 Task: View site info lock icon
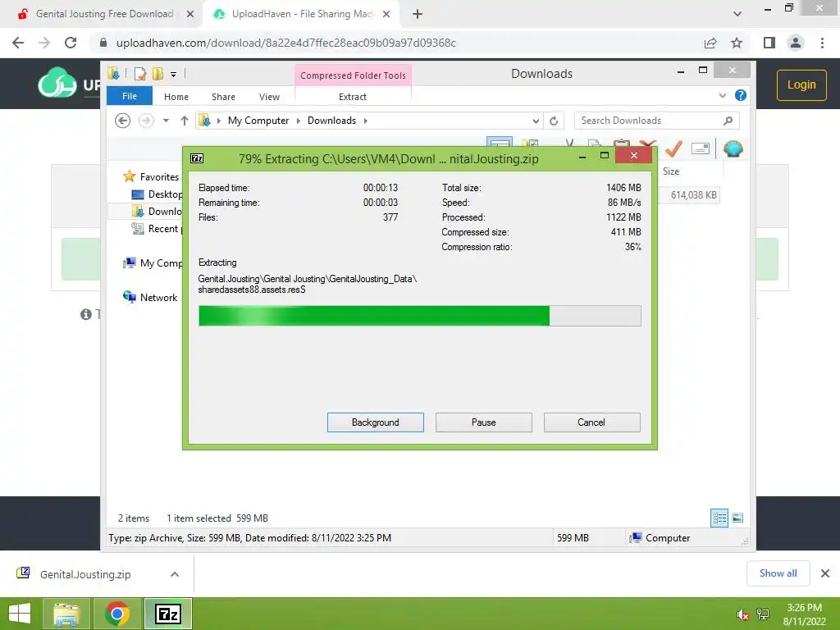[x=103, y=43]
